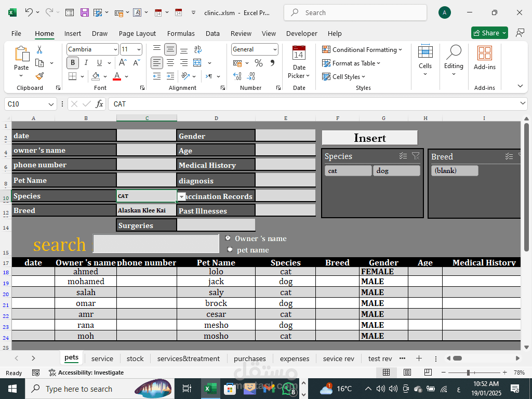Click the Insert Function fx icon
Screen dimensions: 532x399
click(99, 104)
